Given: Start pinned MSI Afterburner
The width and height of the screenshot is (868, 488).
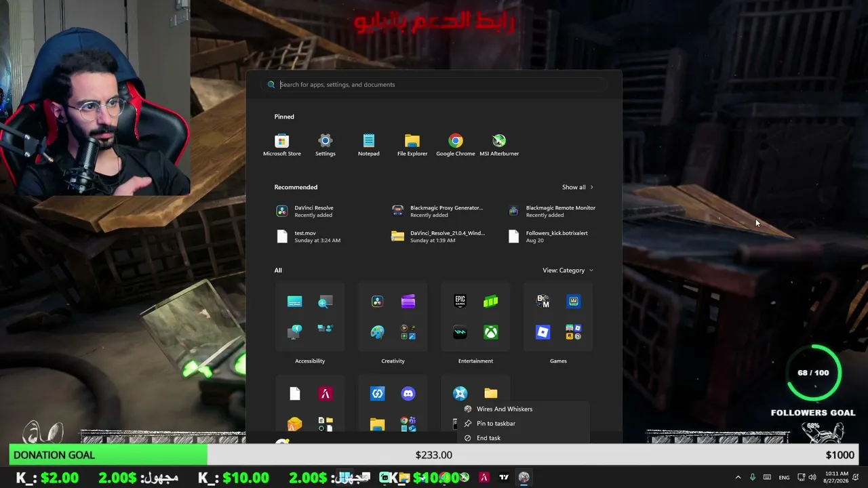Looking at the screenshot, I should click(x=499, y=145).
